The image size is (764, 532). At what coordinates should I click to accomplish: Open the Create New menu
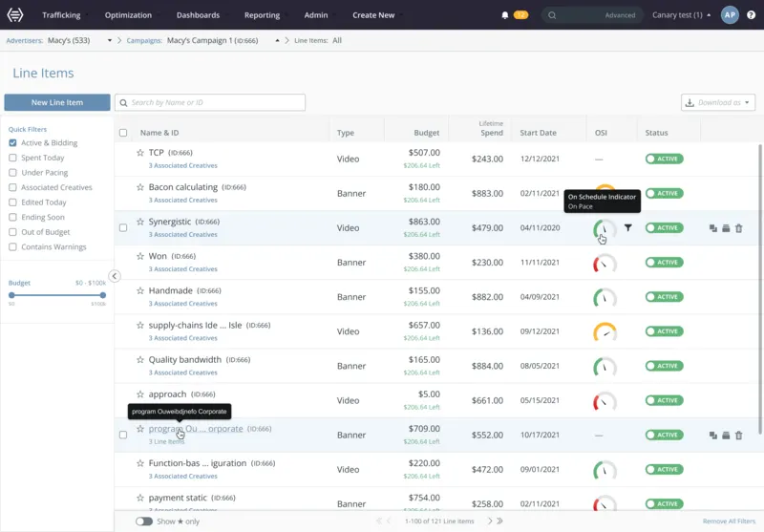point(373,15)
